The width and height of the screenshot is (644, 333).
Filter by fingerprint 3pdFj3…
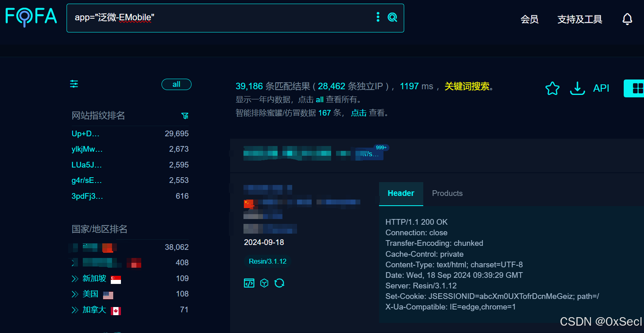[x=87, y=196]
